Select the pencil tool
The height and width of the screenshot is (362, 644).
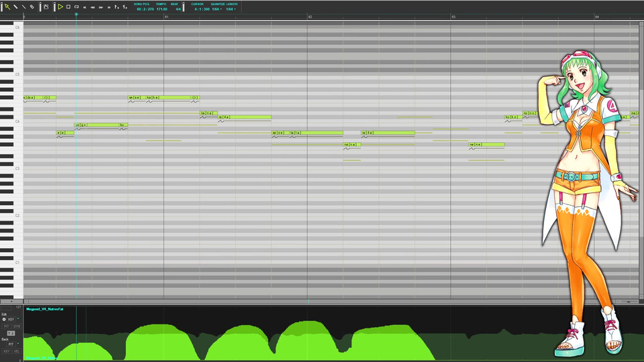[x=15, y=7]
